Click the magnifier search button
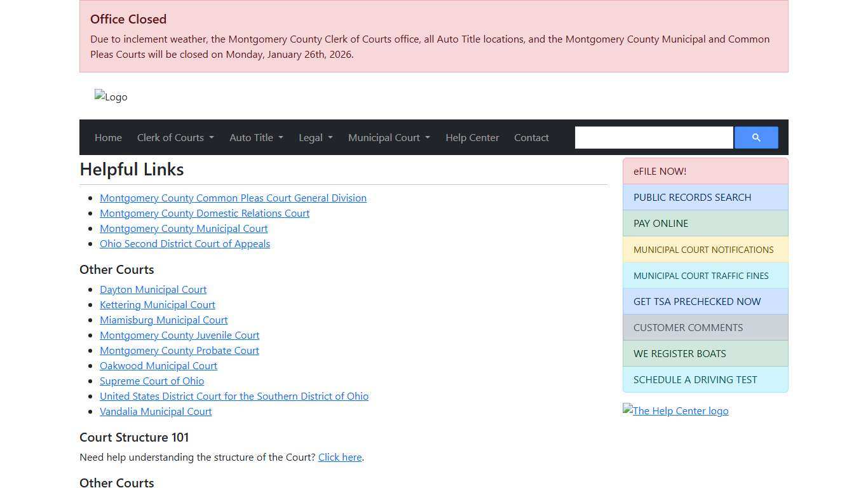 (x=756, y=138)
